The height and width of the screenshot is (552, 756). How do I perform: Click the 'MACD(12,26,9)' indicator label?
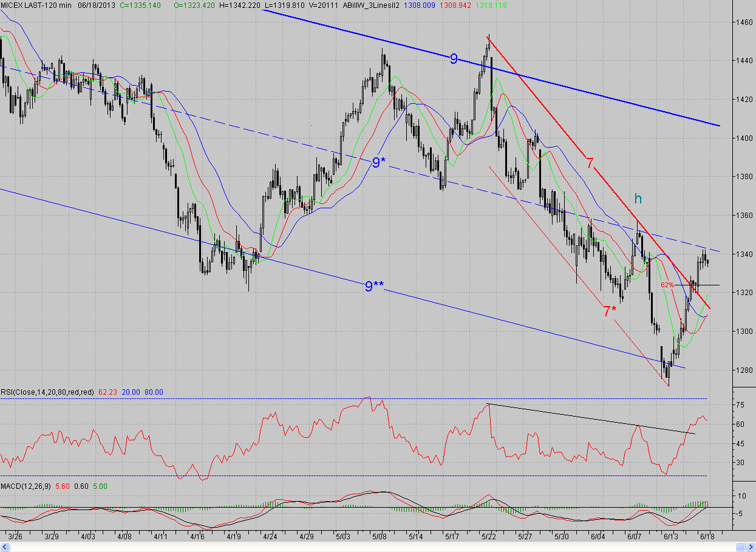(x=26, y=486)
